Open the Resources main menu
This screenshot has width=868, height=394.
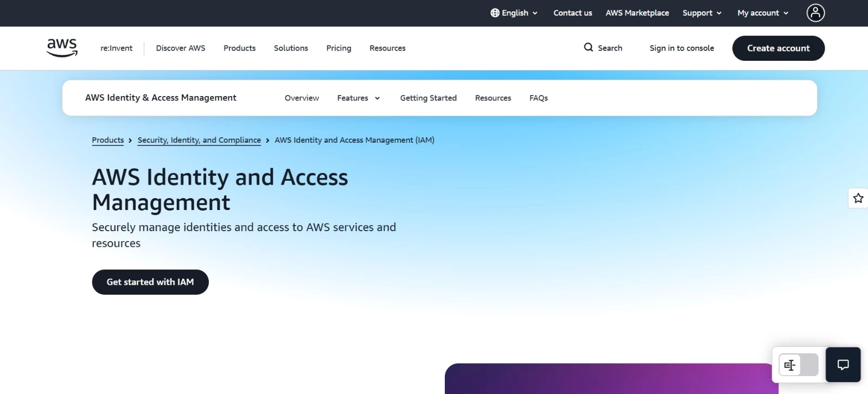(387, 48)
